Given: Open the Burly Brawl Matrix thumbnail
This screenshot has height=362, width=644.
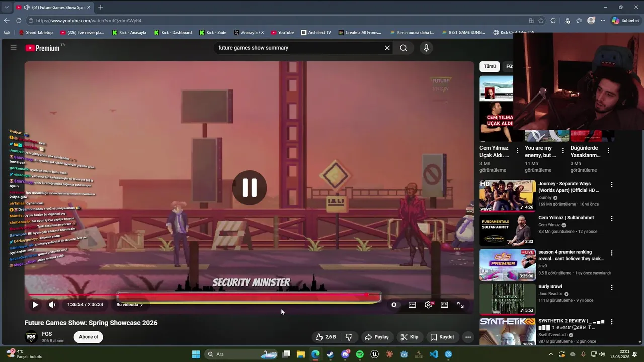Looking at the screenshot, I should (x=508, y=299).
